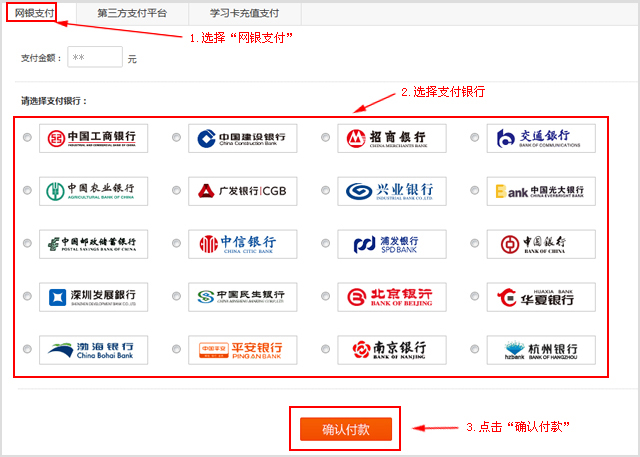Select the radio button for 中国建设银行
Screen dimensions: 640x457
tap(176, 138)
